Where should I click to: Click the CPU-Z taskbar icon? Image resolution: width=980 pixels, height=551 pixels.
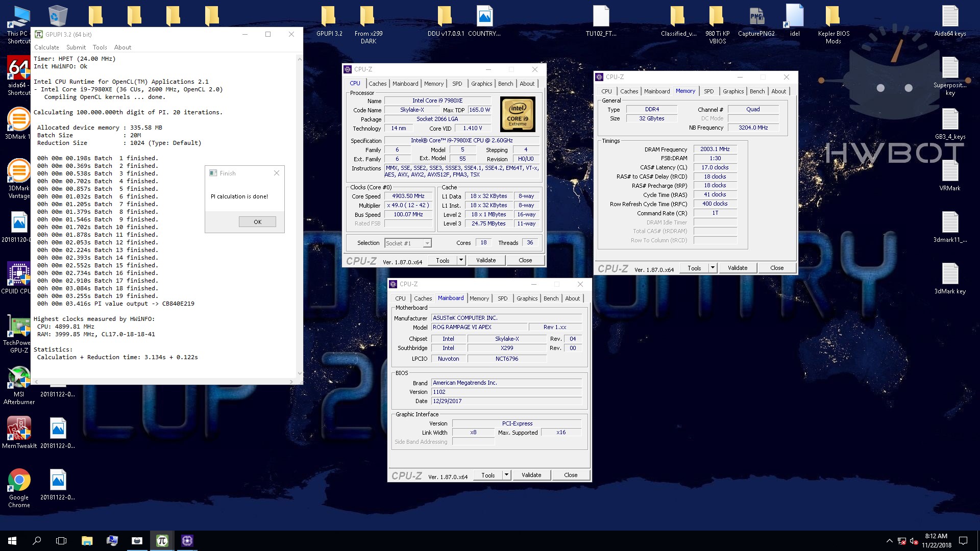coord(187,541)
